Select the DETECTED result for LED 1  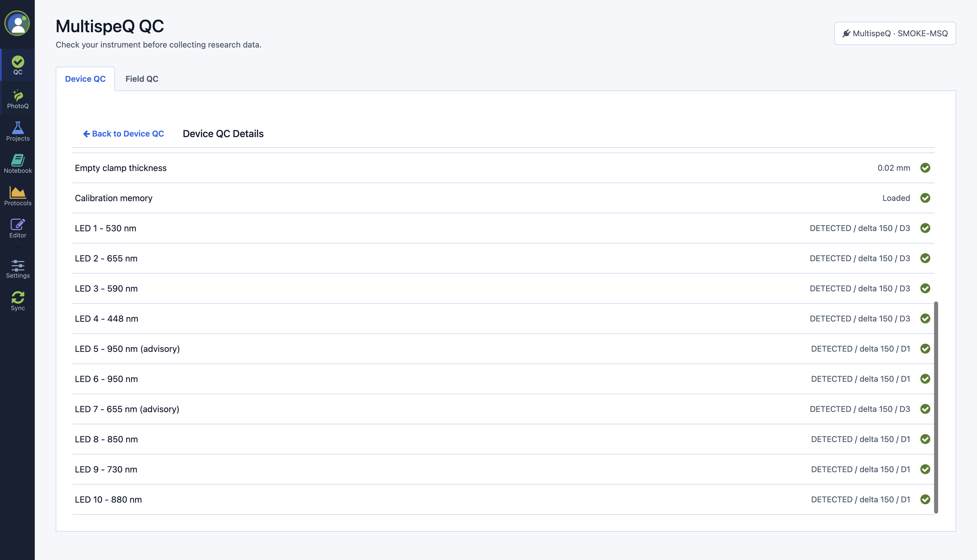[x=860, y=228]
